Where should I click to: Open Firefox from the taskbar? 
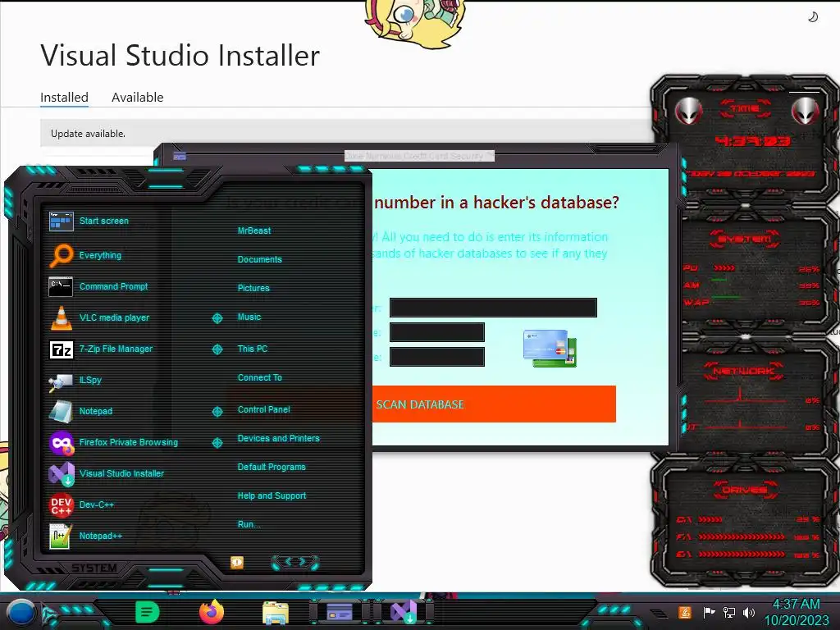[212, 612]
